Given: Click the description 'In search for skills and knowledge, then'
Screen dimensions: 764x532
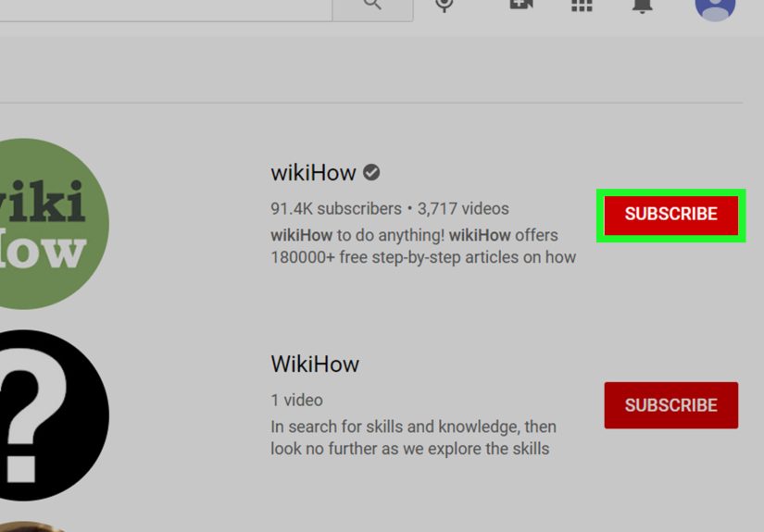Looking at the screenshot, I should point(413,427).
